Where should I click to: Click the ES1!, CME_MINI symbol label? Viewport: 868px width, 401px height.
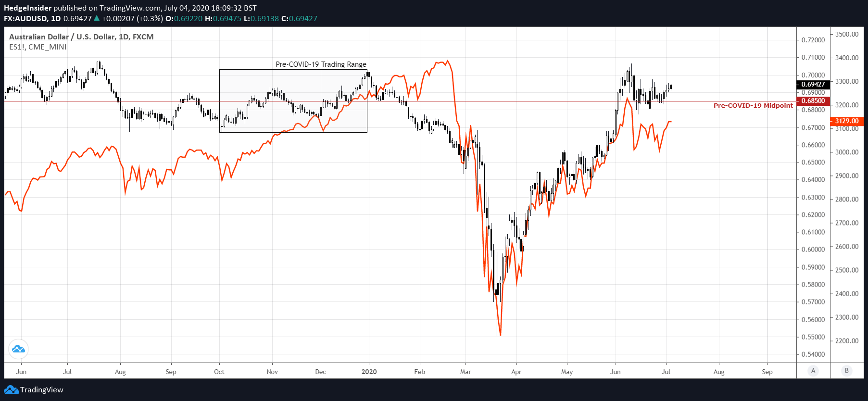38,47
